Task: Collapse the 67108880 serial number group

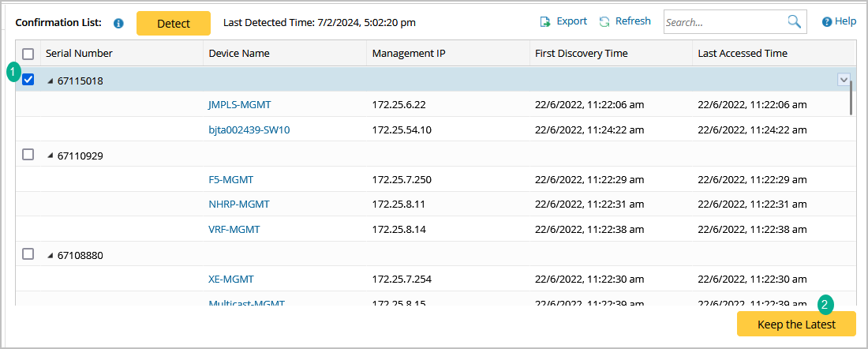Action: click(51, 255)
